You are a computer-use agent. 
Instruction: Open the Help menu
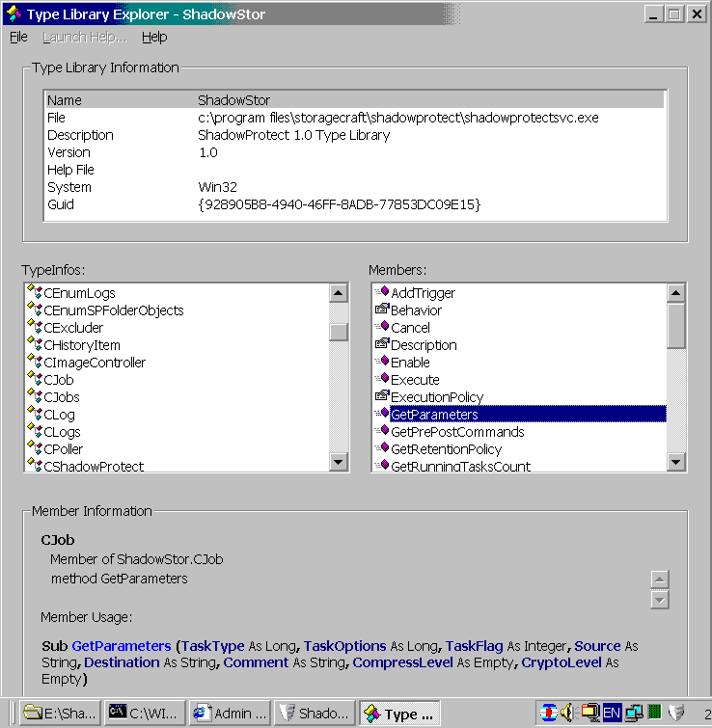(154, 37)
